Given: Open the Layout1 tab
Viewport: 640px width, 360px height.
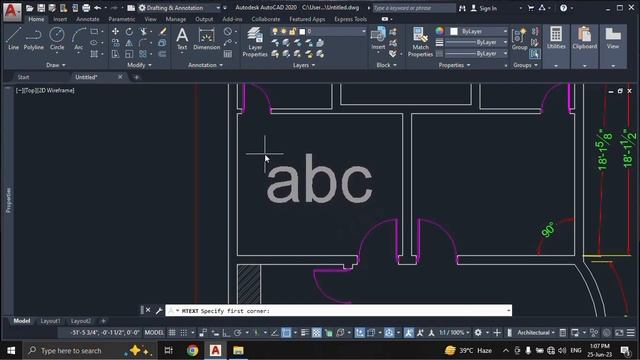Looking at the screenshot, I should (50, 321).
